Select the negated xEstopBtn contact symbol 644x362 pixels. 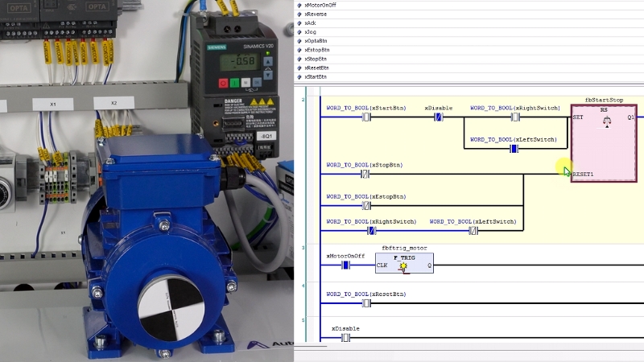(366, 206)
